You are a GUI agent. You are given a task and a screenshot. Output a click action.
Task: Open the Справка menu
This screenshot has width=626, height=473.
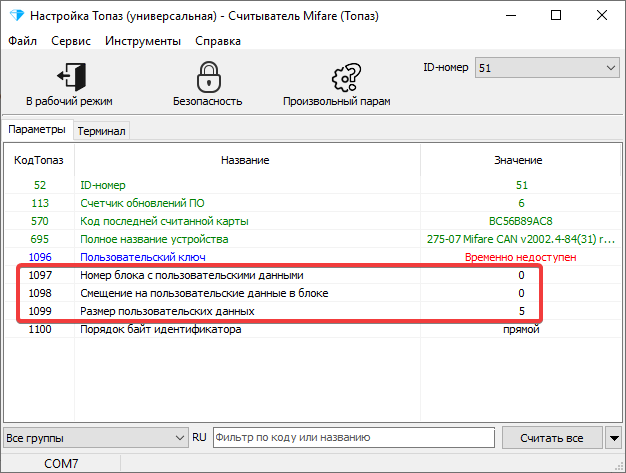[218, 41]
